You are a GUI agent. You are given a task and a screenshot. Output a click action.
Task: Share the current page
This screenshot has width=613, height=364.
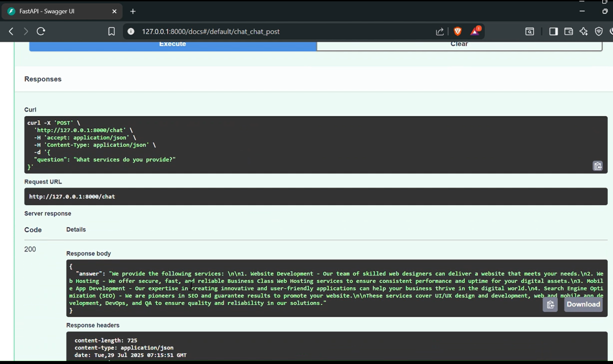click(440, 31)
